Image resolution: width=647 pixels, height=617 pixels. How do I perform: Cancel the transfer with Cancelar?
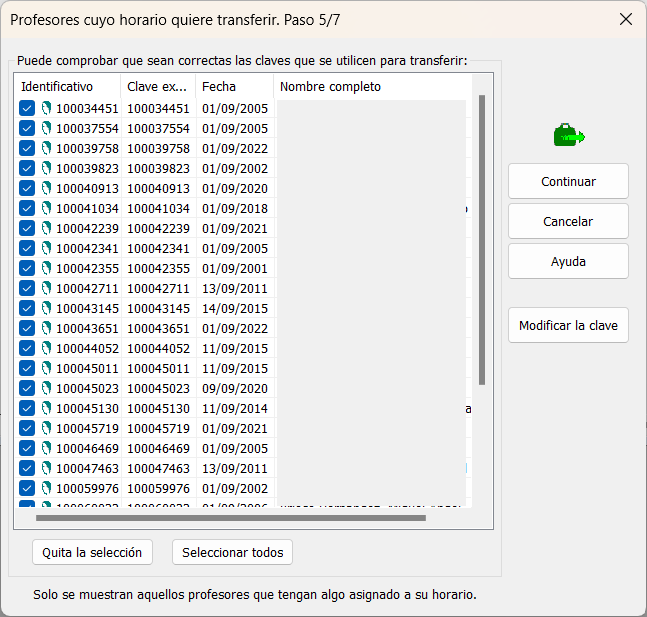pyautogui.click(x=568, y=222)
